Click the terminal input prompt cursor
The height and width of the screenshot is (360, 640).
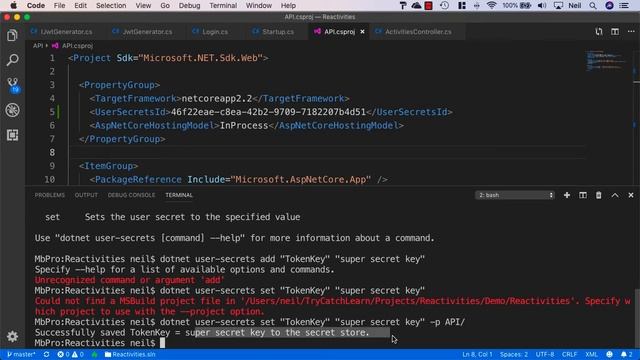[162, 343]
